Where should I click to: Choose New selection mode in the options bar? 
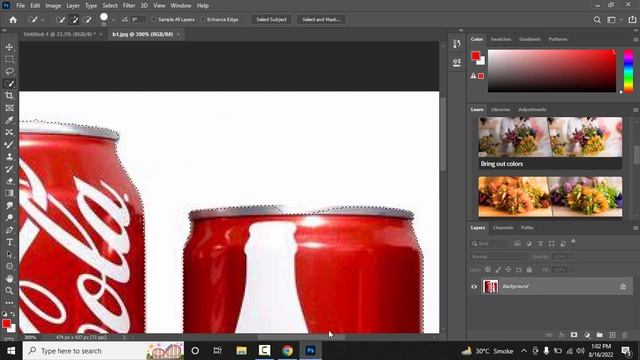click(60, 20)
